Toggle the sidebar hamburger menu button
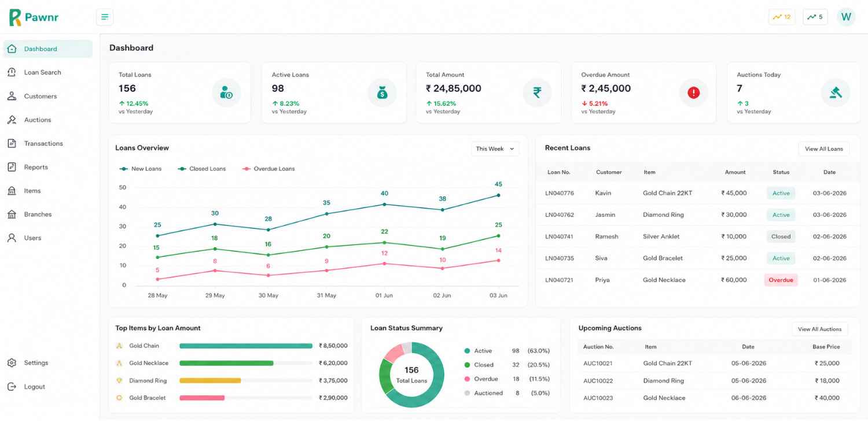This screenshot has width=868, height=422. pos(105,17)
